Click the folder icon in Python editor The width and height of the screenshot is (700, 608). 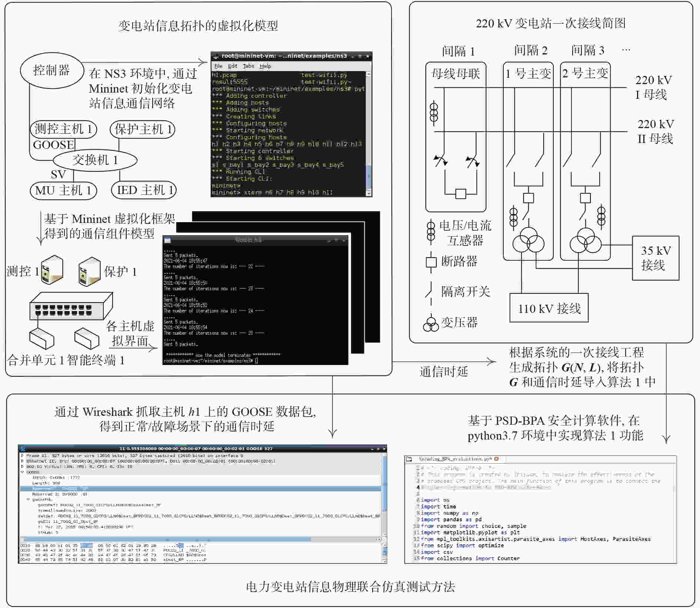coord(409,459)
